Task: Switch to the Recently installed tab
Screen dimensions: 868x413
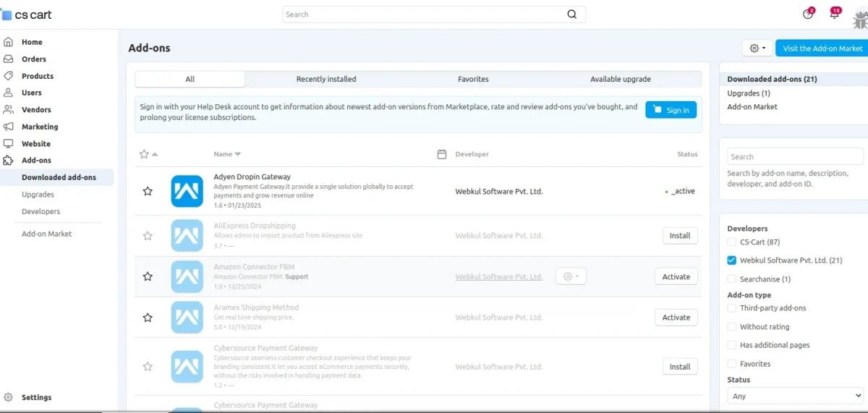Action: point(326,79)
